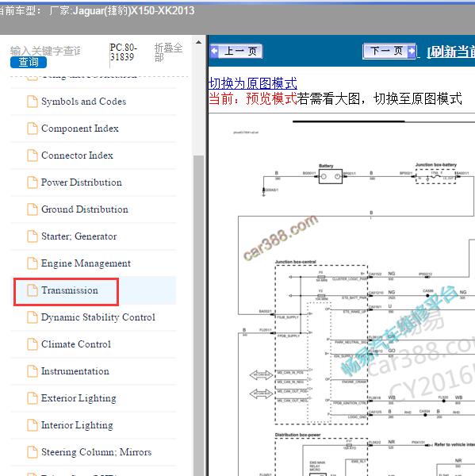
Task: Click page icon beside Engine Management
Action: 33,263
